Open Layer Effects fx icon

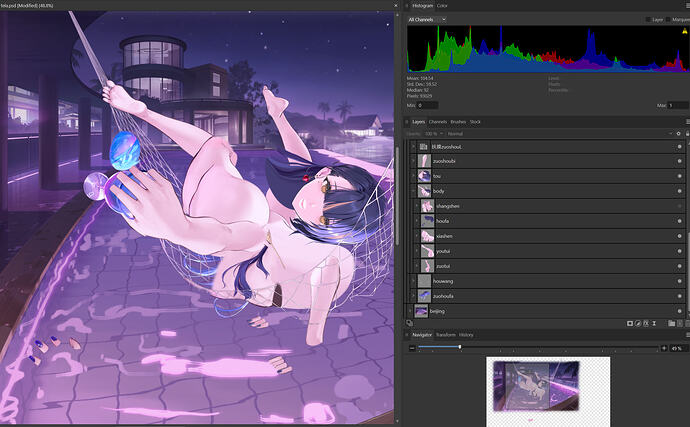[646, 323]
